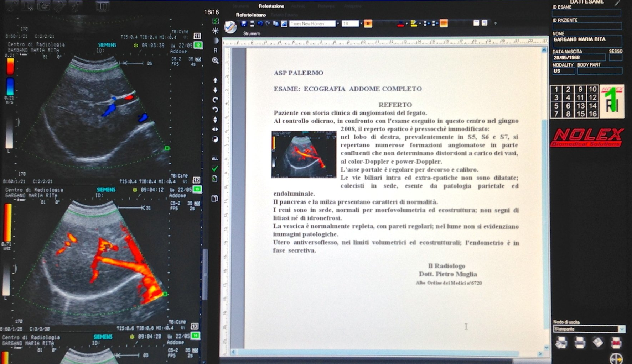The height and width of the screenshot is (364, 632).
Task: Toggle selection of image 11
Action: (197, 36)
